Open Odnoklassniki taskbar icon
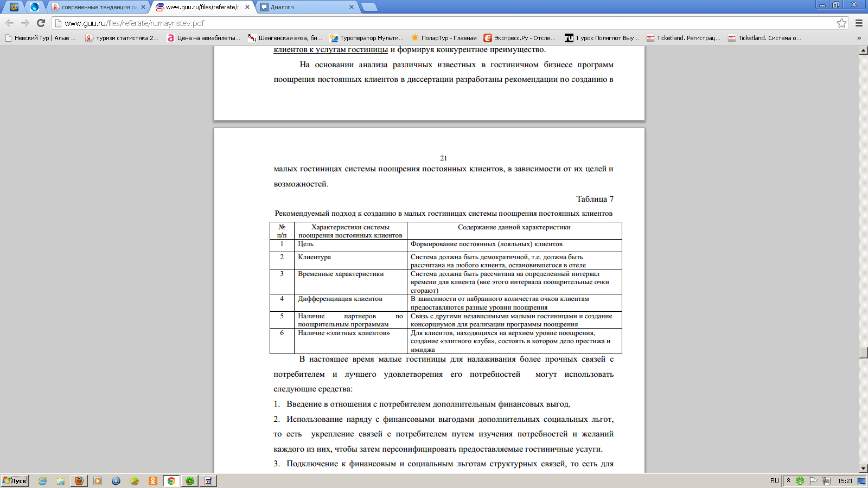Viewport: 868px width, 488px height. [153, 481]
